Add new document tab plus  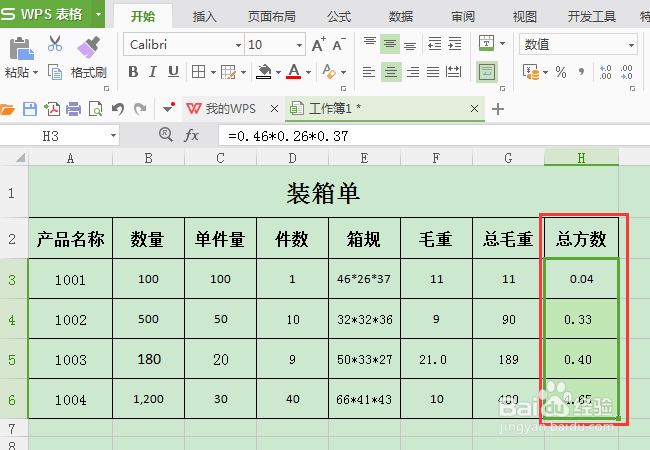[x=497, y=109]
